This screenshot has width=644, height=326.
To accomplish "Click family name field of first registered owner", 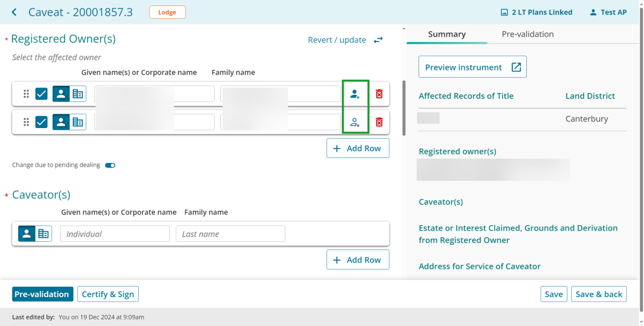I will pos(280,94).
